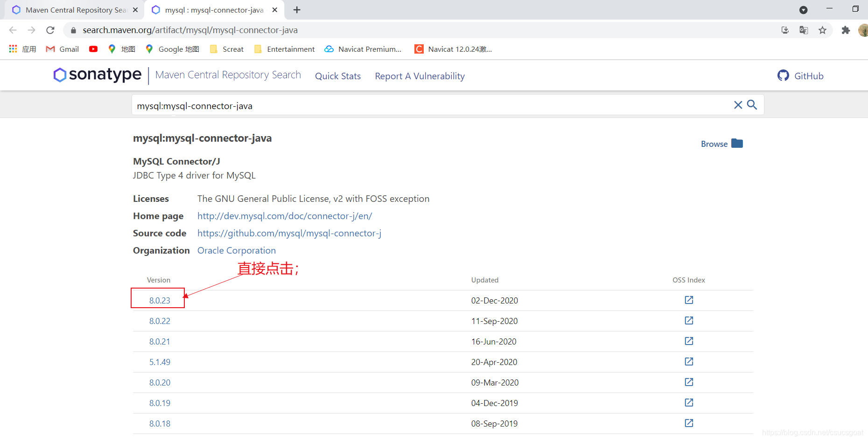Open version 8.0.21
Image resolution: width=868 pixels, height=441 pixels.
click(160, 342)
